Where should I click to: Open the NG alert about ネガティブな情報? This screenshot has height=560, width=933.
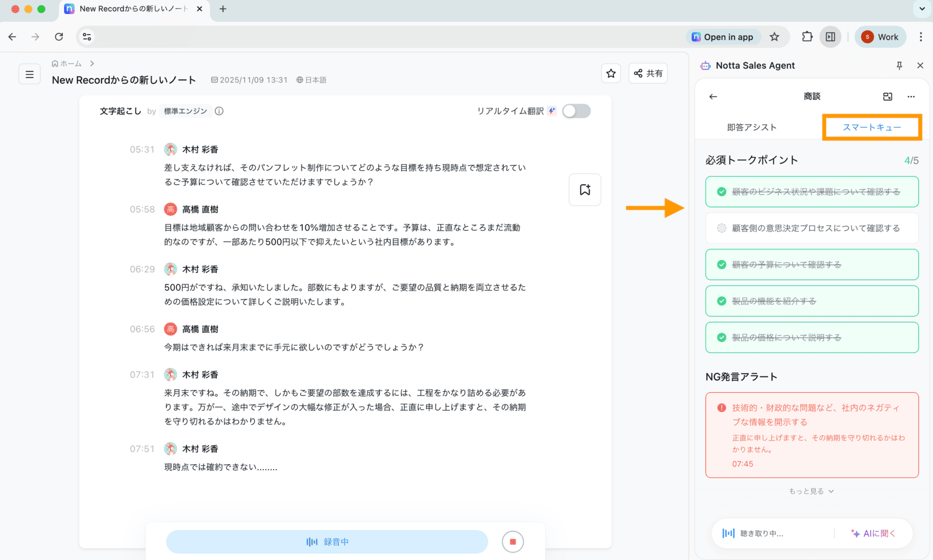[812, 435]
